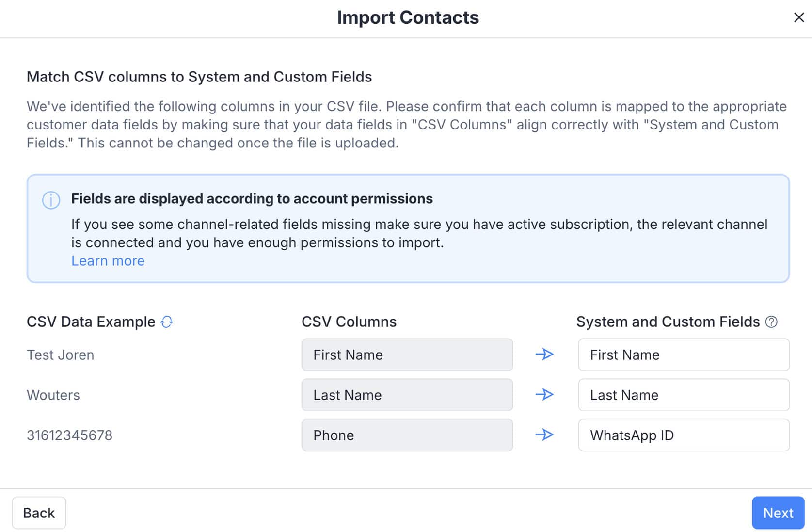Screen dimensions: 812x532
Task: Click the Import Contacts dialog title
Action: coord(408,17)
